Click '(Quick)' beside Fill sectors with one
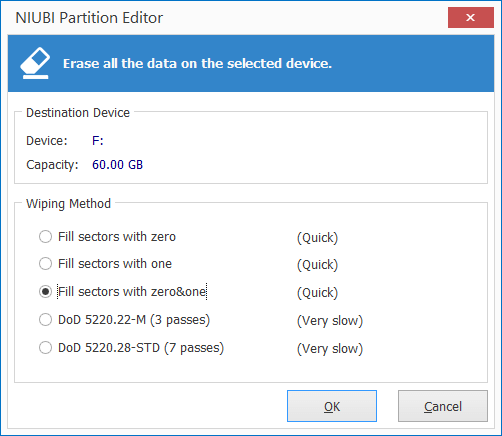 coord(317,265)
